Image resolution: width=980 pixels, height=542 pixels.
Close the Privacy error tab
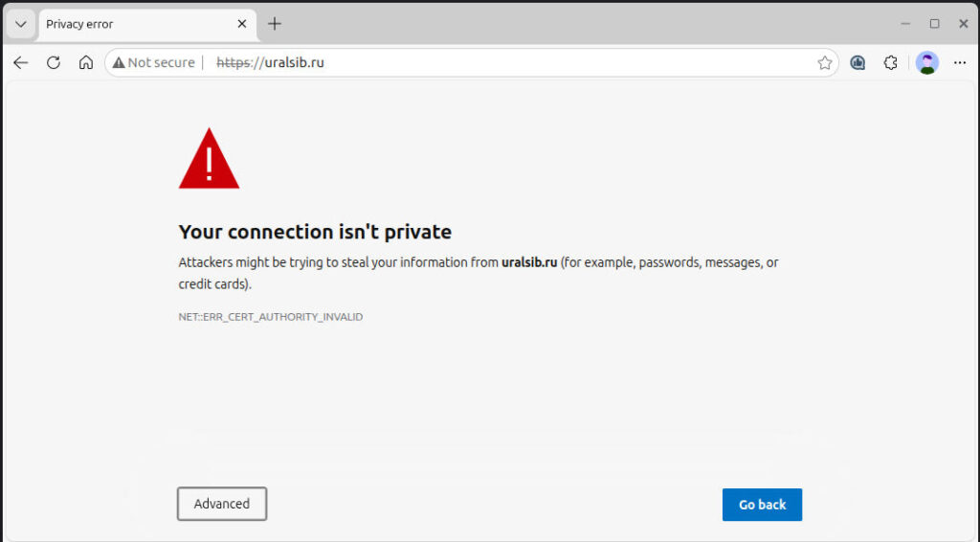[x=242, y=24]
